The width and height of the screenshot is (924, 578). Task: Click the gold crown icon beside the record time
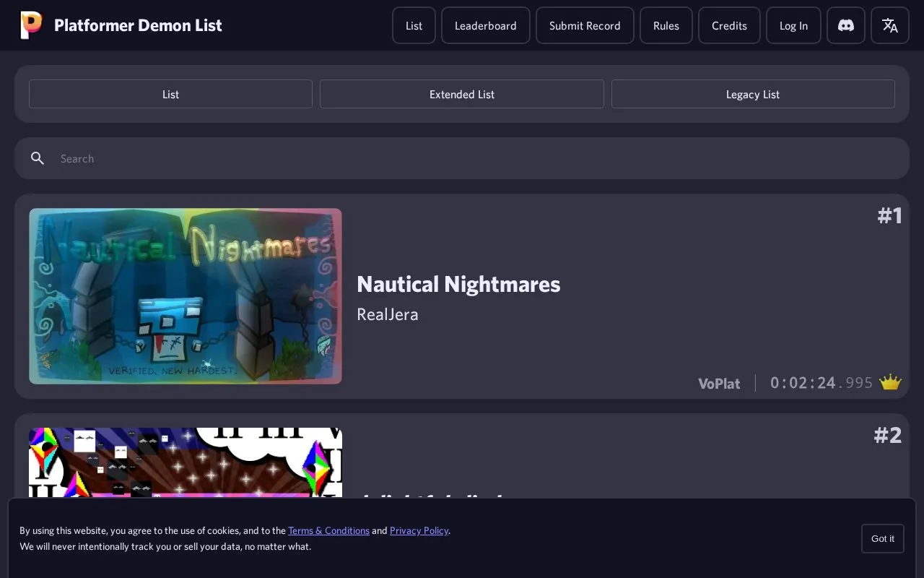[x=890, y=382]
